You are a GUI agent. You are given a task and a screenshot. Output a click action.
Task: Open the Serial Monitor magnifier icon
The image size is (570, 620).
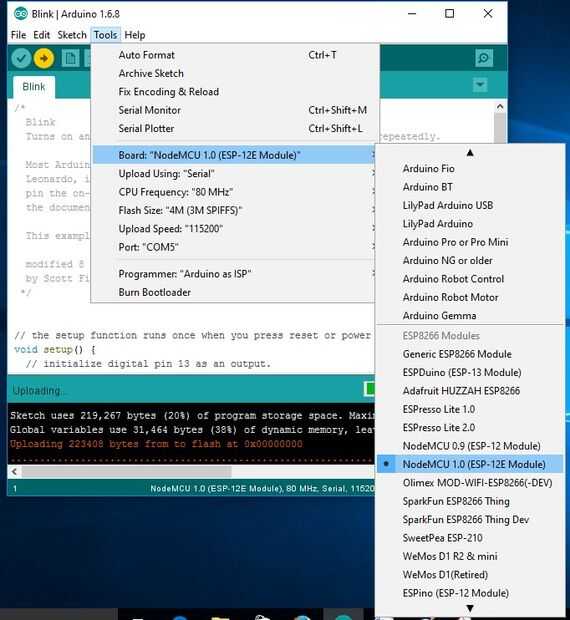(484, 59)
